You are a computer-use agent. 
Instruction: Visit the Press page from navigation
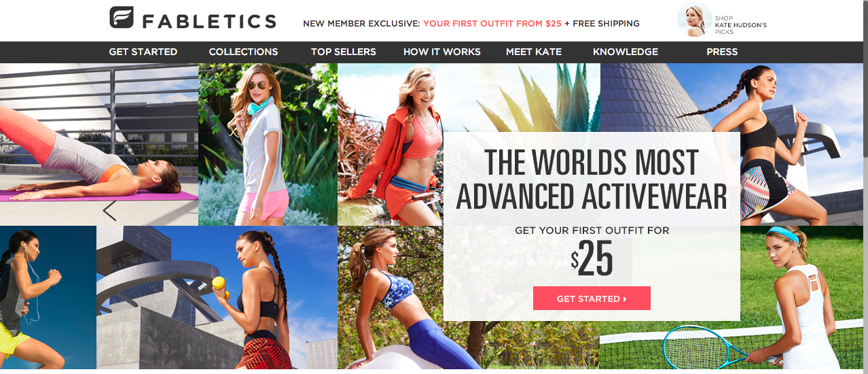pos(722,52)
